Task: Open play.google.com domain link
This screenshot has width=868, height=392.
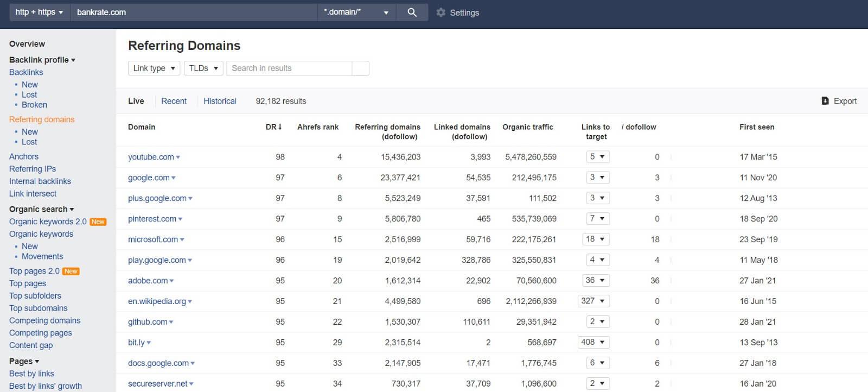Action: 157,260
